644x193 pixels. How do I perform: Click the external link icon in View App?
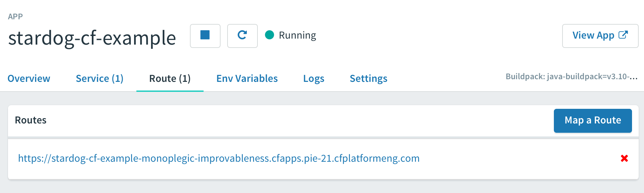(x=623, y=35)
